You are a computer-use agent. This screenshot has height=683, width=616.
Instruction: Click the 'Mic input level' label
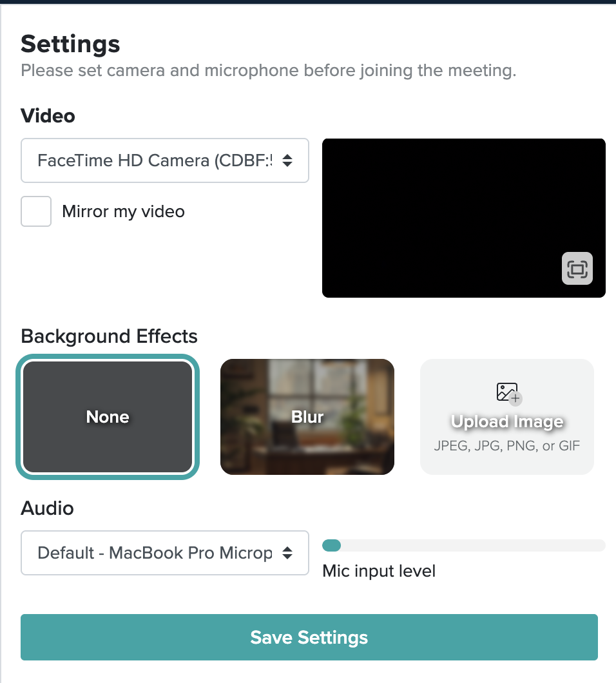[379, 571]
